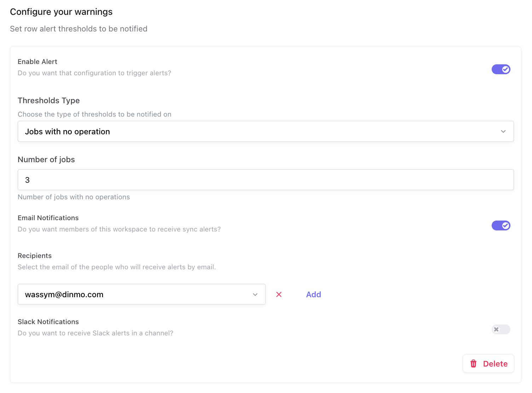Click the Add recipient link
The height and width of the screenshot is (393, 532).
[313, 294]
